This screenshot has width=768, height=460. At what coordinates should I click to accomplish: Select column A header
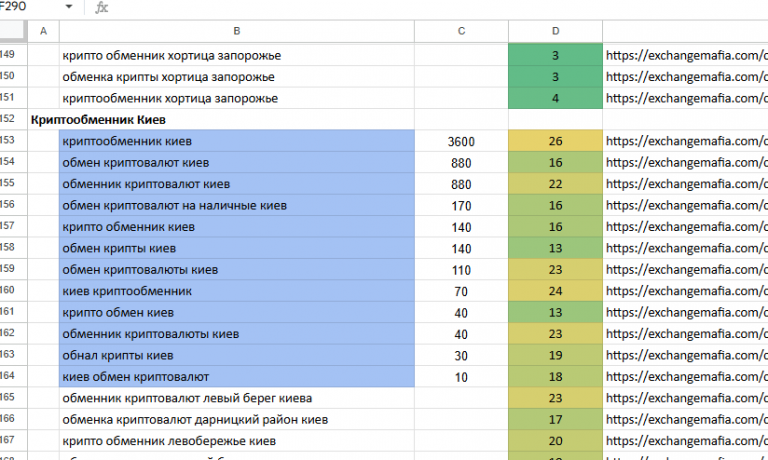[x=44, y=31]
